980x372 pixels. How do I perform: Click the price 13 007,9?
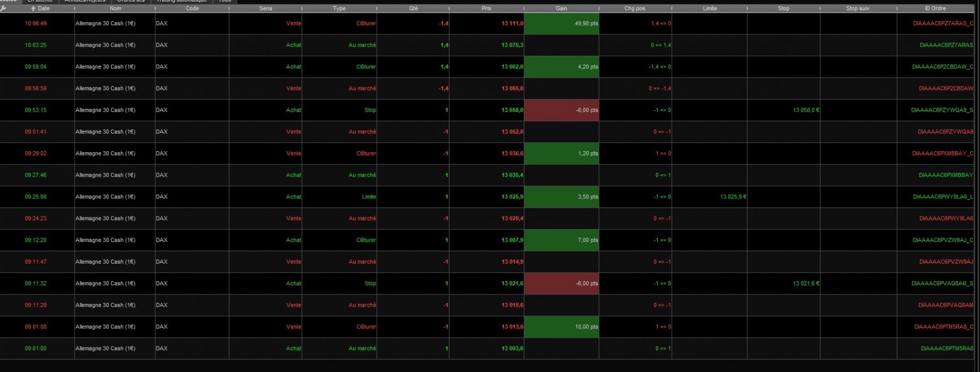(512, 240)
